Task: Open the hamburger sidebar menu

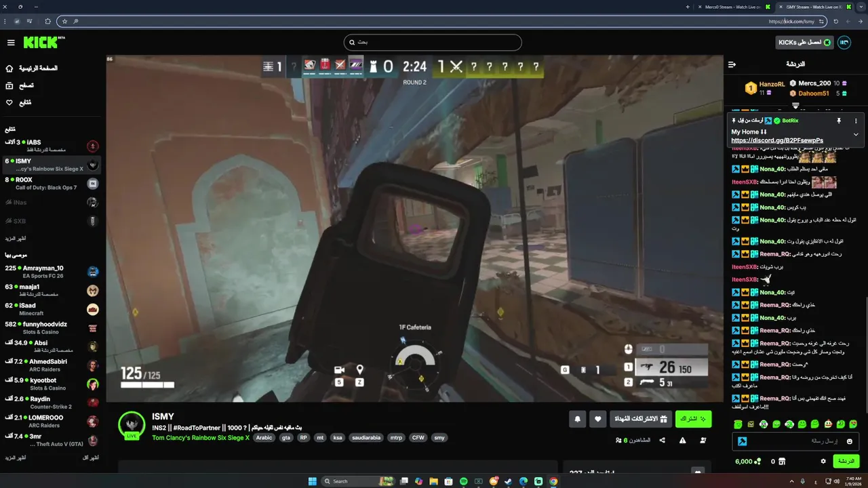Action: click(11, 42)
